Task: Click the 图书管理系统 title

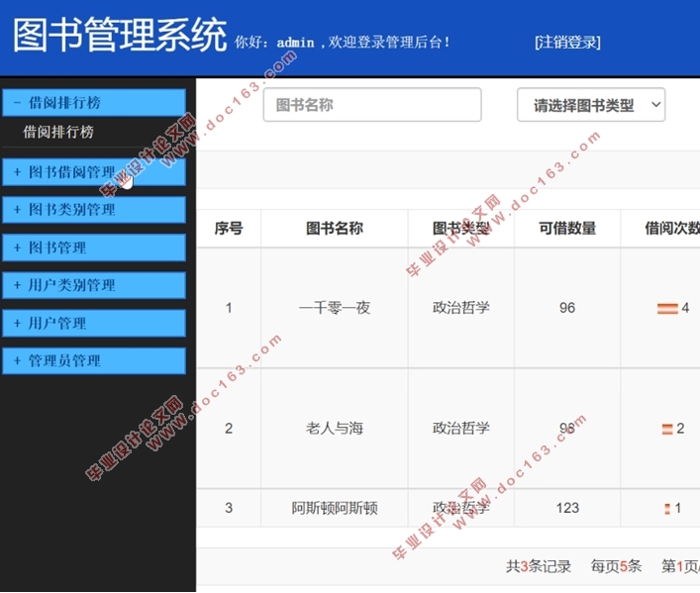Action: (120, 35)
